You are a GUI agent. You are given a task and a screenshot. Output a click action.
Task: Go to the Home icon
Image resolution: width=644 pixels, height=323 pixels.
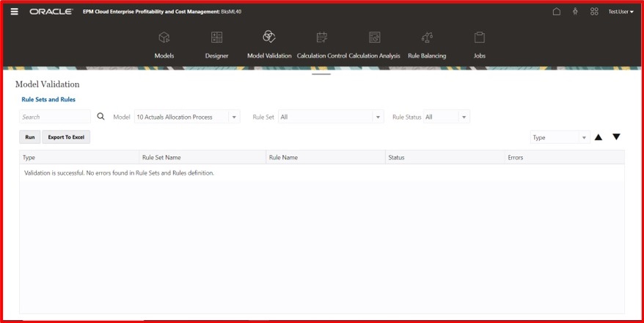[557, 12]
